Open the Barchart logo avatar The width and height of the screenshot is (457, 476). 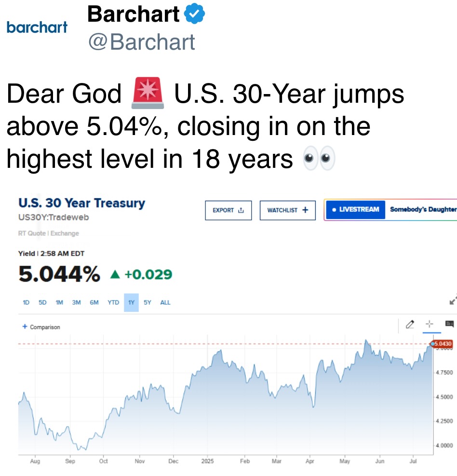(x=37, y=27)
